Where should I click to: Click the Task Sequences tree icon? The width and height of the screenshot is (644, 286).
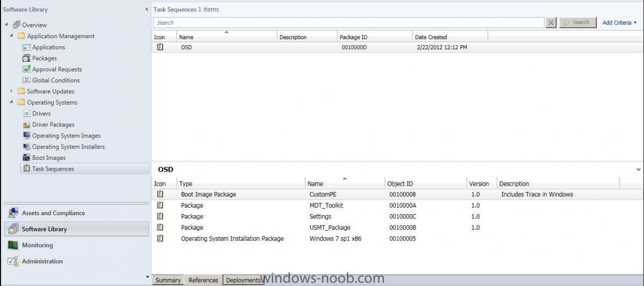27,168
